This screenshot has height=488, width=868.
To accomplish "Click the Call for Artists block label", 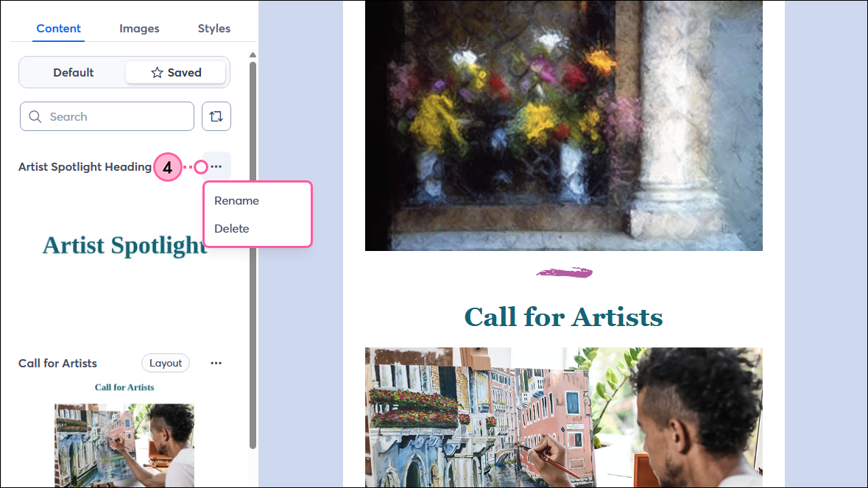I will pos(57,364).
